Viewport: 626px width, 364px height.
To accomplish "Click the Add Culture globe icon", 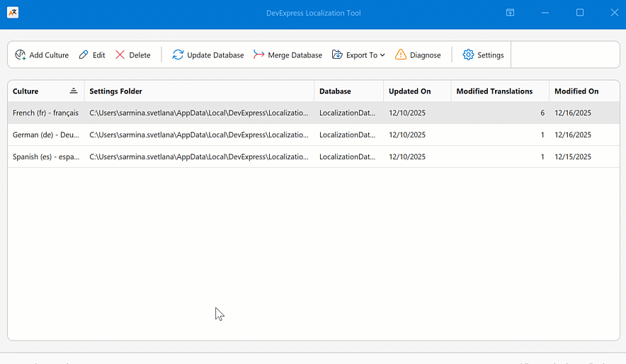I will (x=21, y=55).
